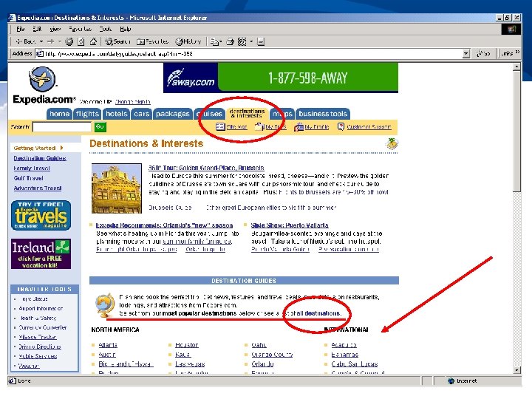Click the green Go search button
This screenshot has width=532, height=399.
100,126
